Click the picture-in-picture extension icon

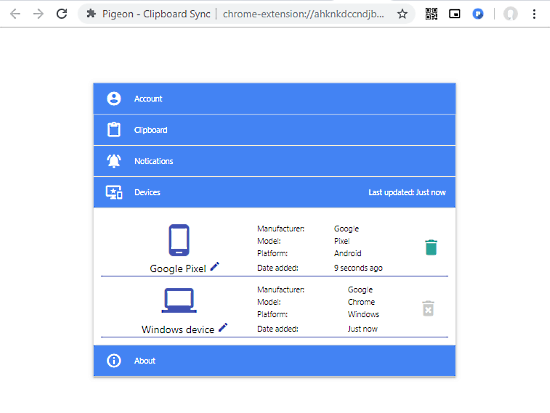[455, 14]
